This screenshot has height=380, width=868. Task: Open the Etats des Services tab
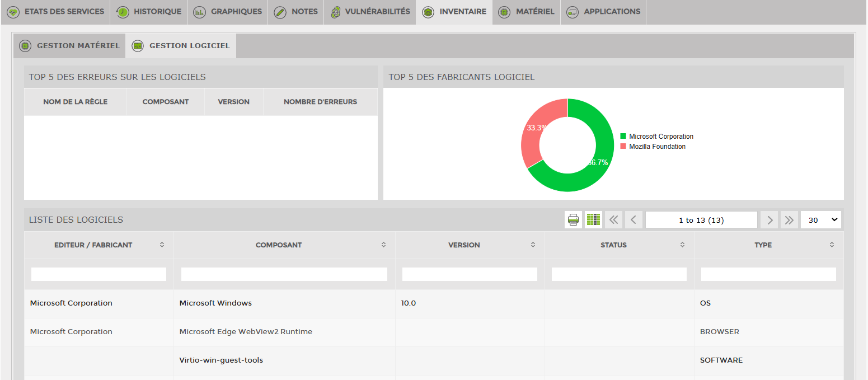click(55, 12)
